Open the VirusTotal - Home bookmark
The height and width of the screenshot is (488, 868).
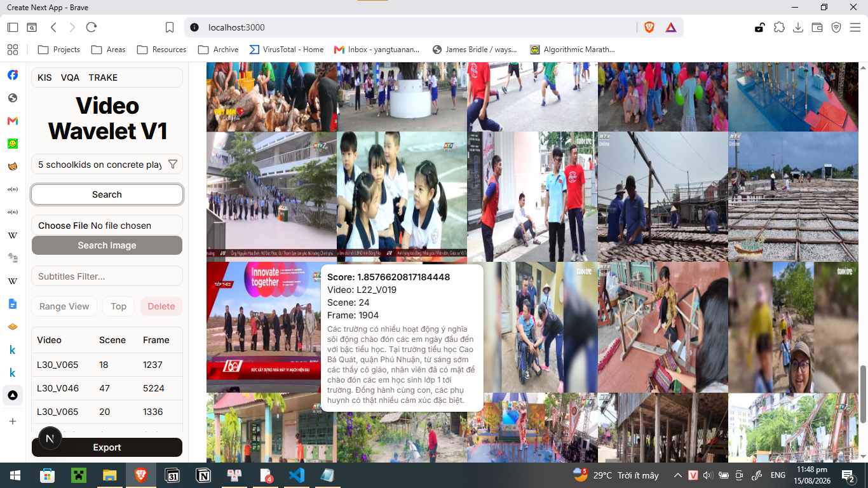tap(286, 50)
